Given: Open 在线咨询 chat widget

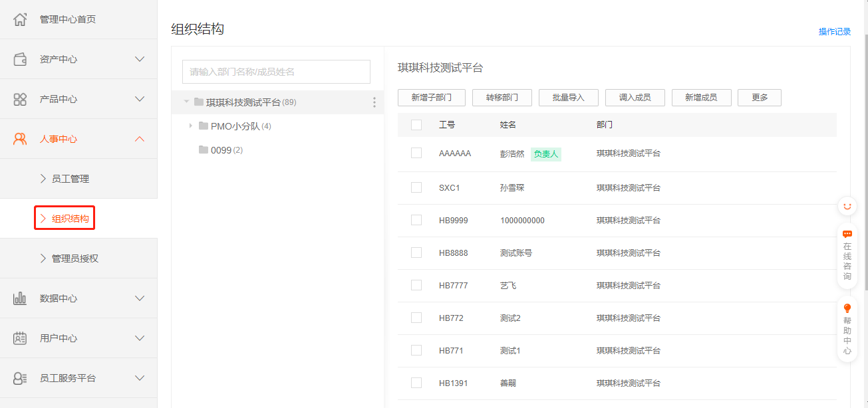Looking at the screenshot, I should 847,255.
